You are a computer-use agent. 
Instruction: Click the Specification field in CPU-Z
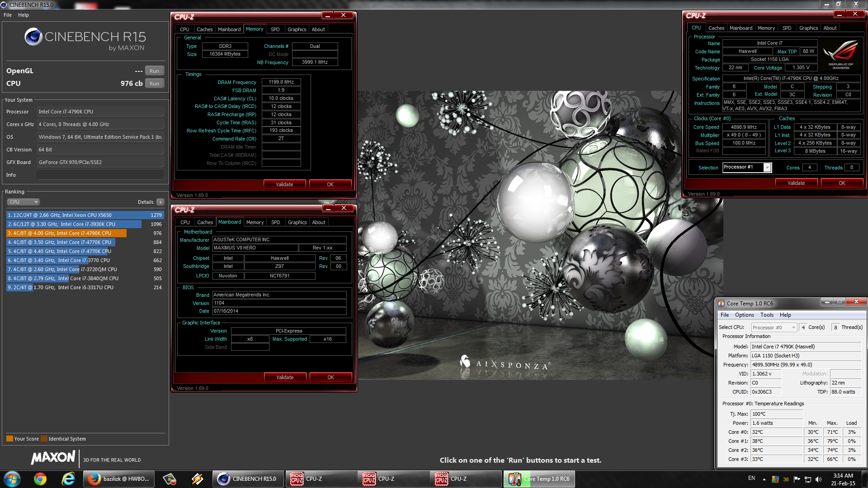[791, 79]
